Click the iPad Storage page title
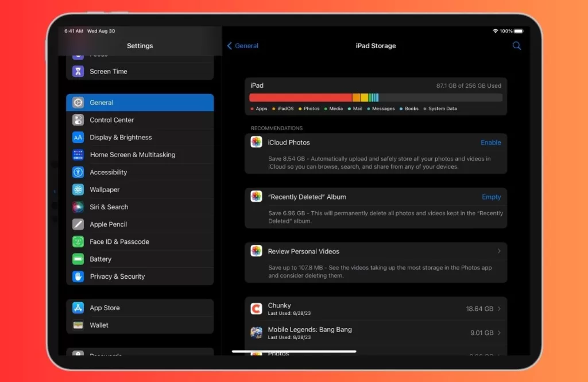This screenshot has width=588, height=382. point(376,46)
